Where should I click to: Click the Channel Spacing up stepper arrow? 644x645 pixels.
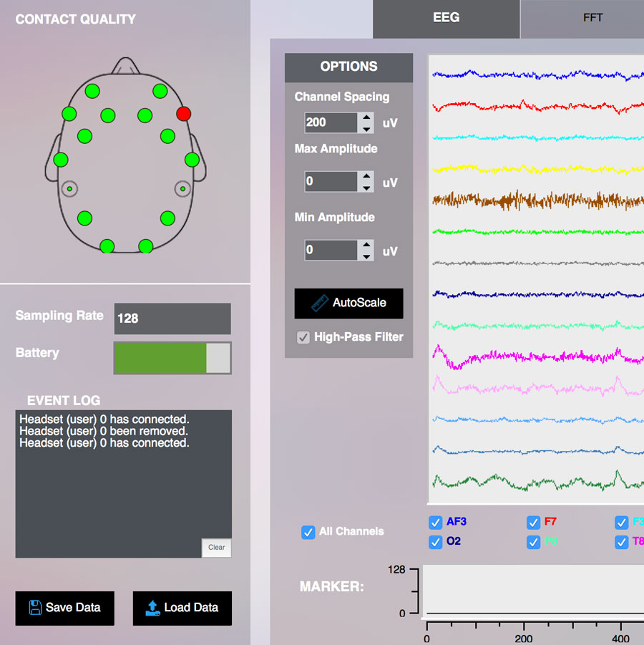pyautogui.click(x=367, y=118)
